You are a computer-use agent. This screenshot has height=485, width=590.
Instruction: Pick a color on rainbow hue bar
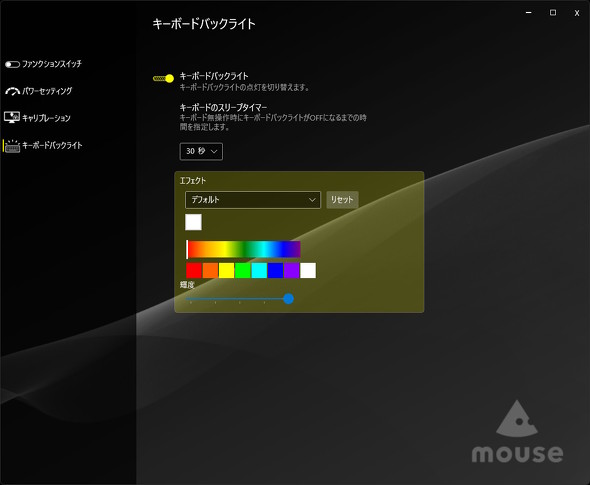243,249
